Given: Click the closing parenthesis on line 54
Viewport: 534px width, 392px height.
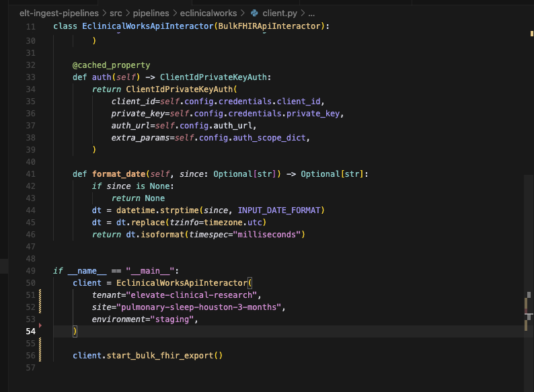Looking at the screenshot, I should [x=75, y=331].
